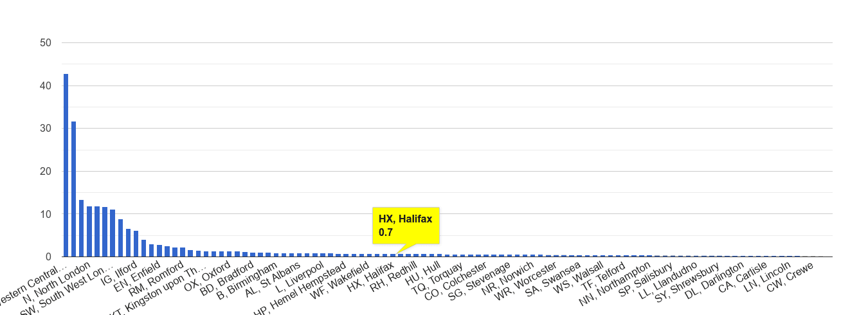Select the 'SY, Shrewsbury' label
This screenshot has height=315, width=868.
pos(688,282)
